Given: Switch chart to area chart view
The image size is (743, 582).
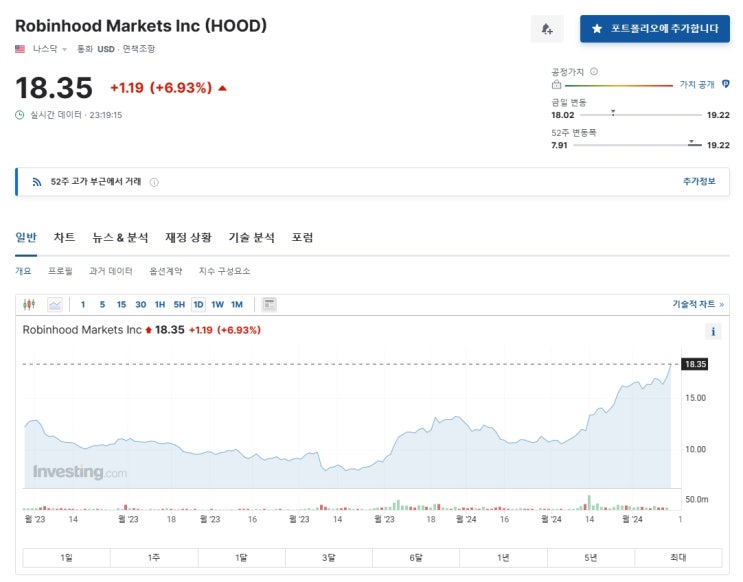Looking at the screenshot, I should point(54,304).
